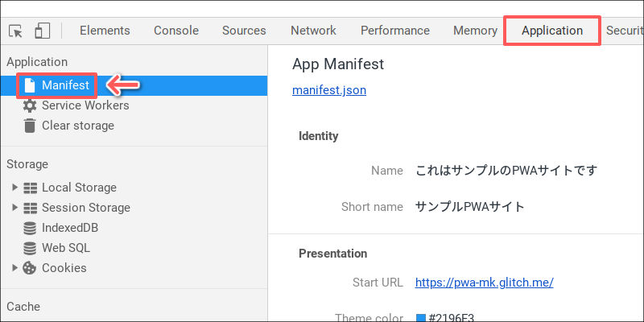Viewport: 644px width, 322px height.
Task: Click the Manifest file icon
Action: coord(30,85)
